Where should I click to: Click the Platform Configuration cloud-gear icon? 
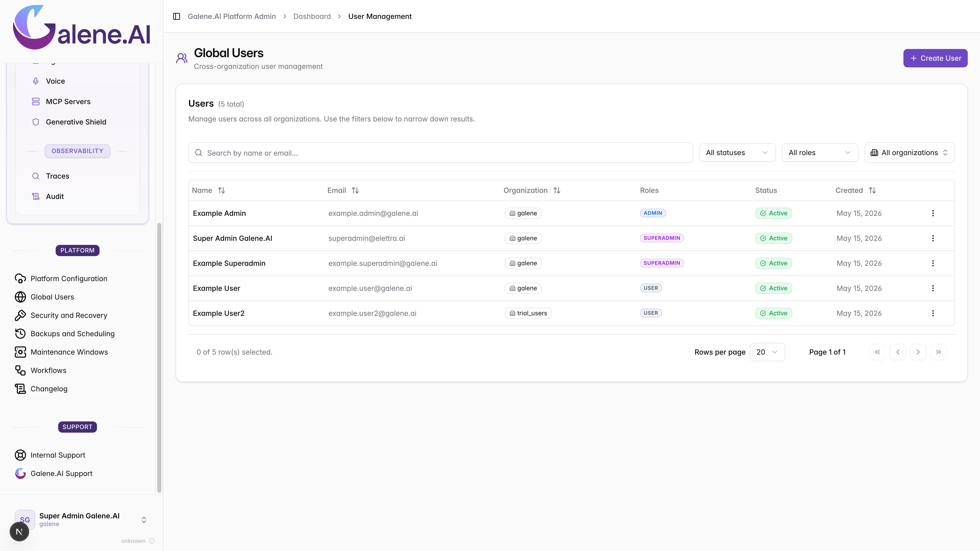20,279
